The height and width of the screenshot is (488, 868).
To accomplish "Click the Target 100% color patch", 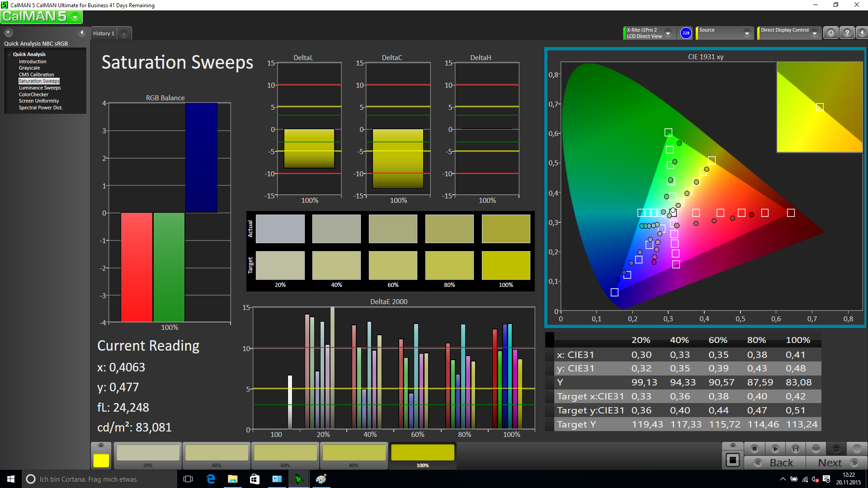I will (506, 266).
